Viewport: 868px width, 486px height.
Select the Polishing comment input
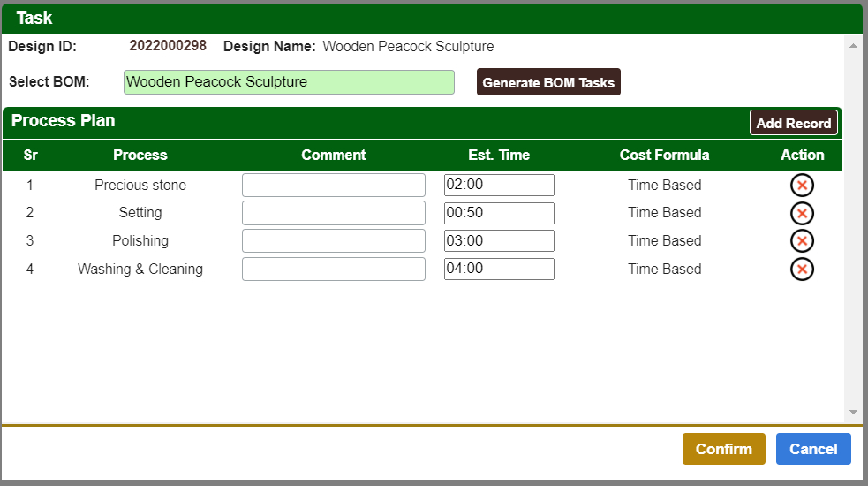333,241
